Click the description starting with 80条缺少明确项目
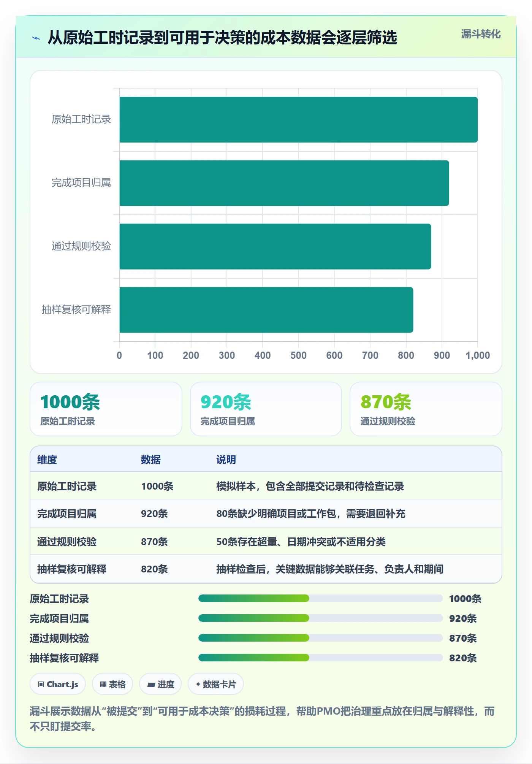Screen dimensions: 532x764 [x=311, y=514]
